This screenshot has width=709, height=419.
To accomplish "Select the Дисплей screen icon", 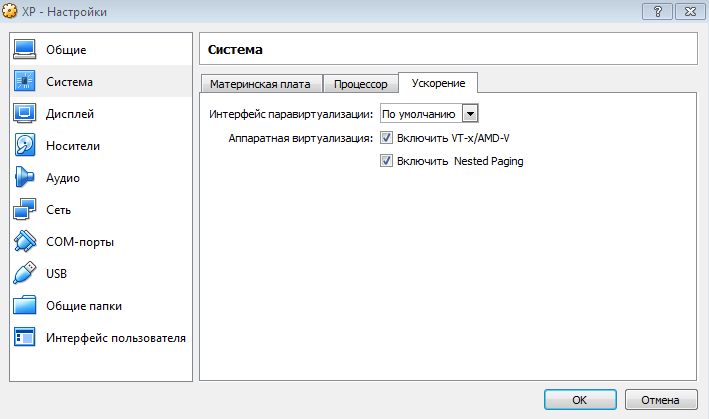I will [x=25, y=113].
